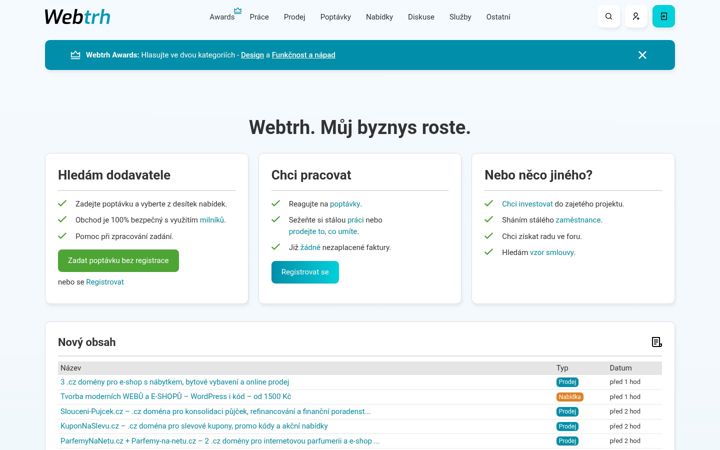Click the Chci pracovat heading

pyautogui.click(x=311, y=175)
